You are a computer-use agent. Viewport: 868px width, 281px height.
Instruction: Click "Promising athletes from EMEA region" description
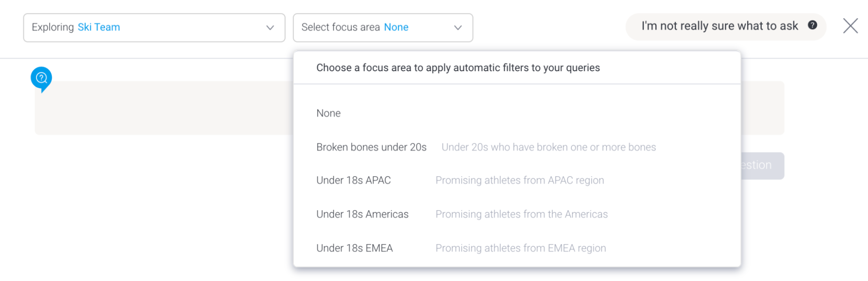coord(520,248)
